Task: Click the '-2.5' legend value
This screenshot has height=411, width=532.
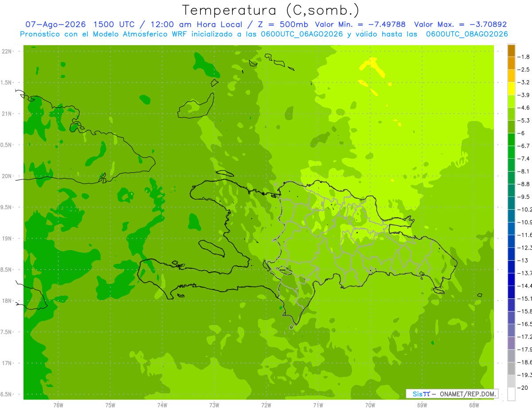Action: point(524,70)
